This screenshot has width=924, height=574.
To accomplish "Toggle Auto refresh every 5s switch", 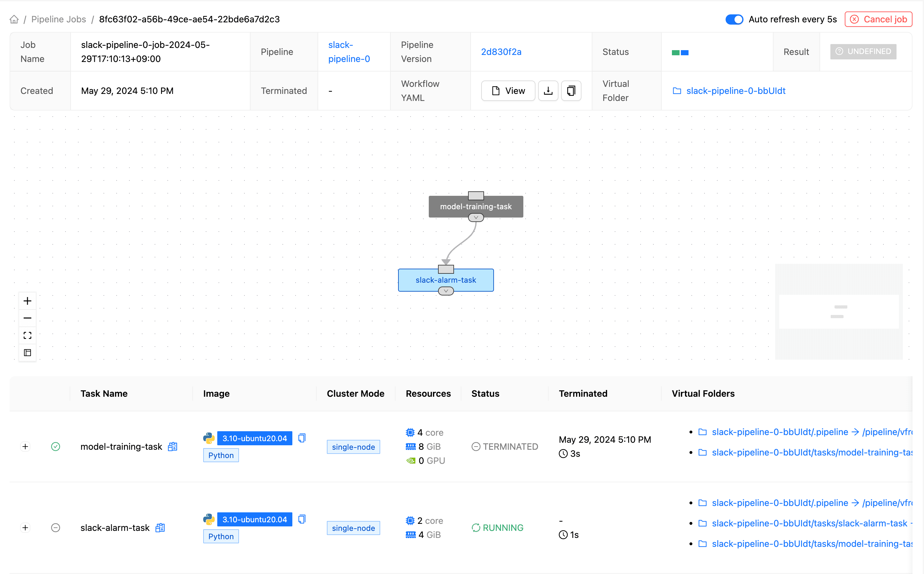I will click(x=734, y=19).
